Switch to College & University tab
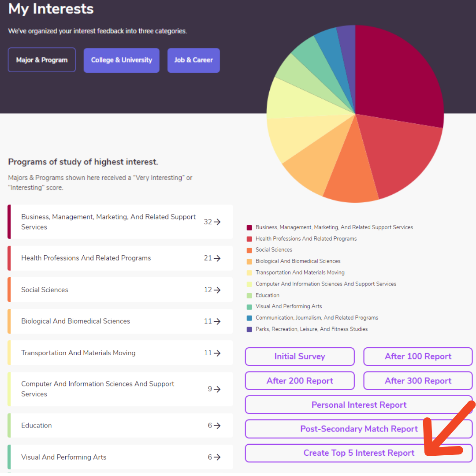The image size is (476, 476). (x=122, y=60)
